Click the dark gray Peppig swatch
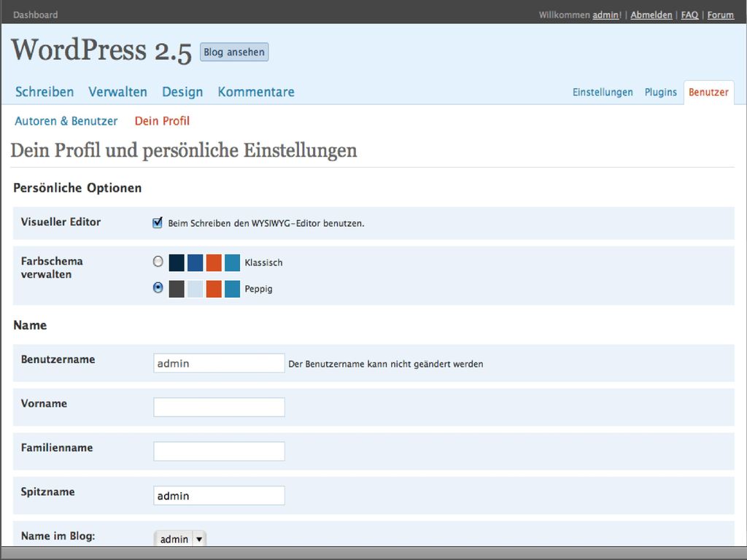747x560 pixels. click(x=177, y=289)
